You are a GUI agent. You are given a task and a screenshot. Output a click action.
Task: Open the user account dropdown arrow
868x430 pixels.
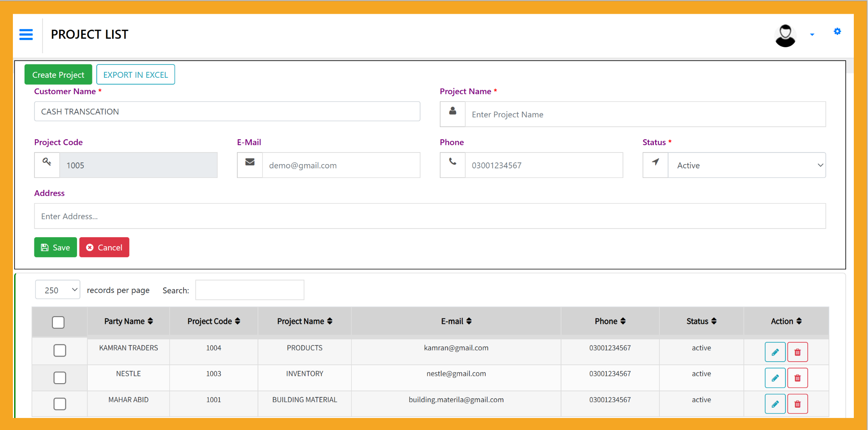[x=812, y=34]
